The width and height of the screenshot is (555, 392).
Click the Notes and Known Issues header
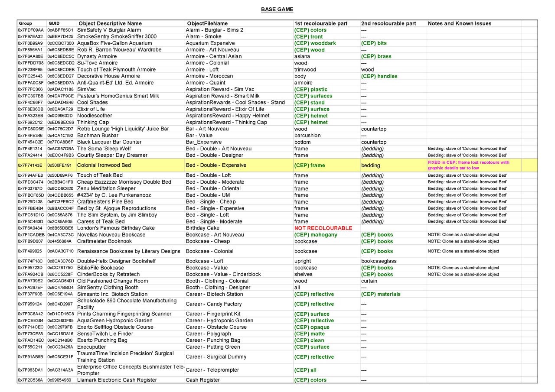[x=460, y=23]
